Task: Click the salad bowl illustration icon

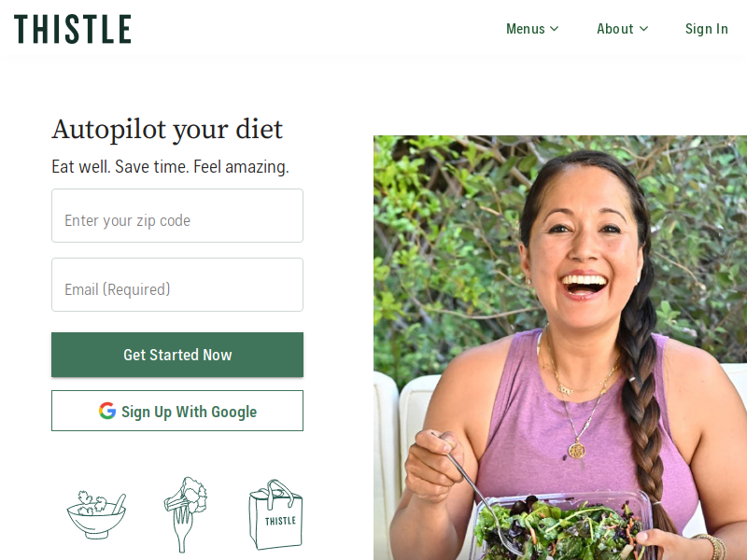Action: 96,515
